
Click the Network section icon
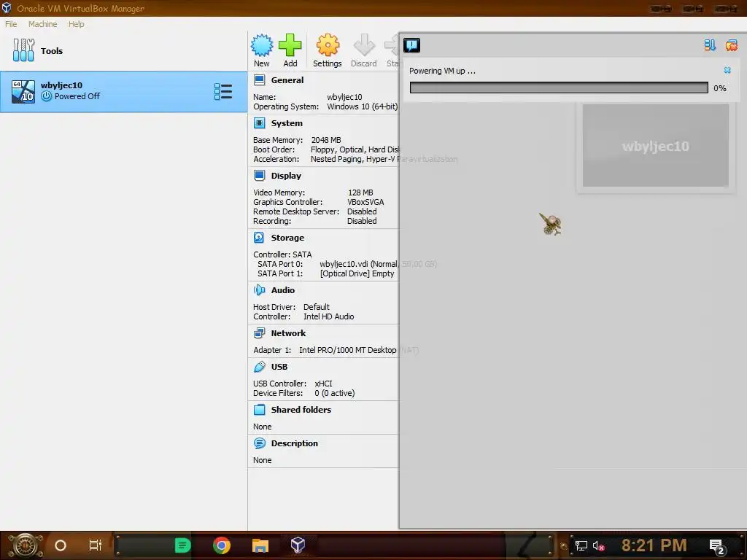[259, 333]
